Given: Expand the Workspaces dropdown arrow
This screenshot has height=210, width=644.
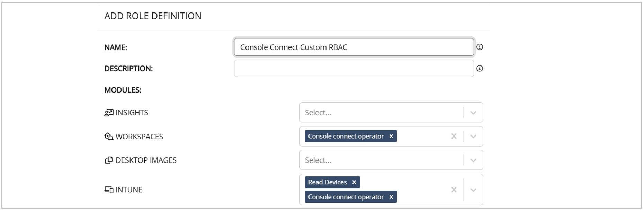Looking at the screenshot, I should 473,137.
